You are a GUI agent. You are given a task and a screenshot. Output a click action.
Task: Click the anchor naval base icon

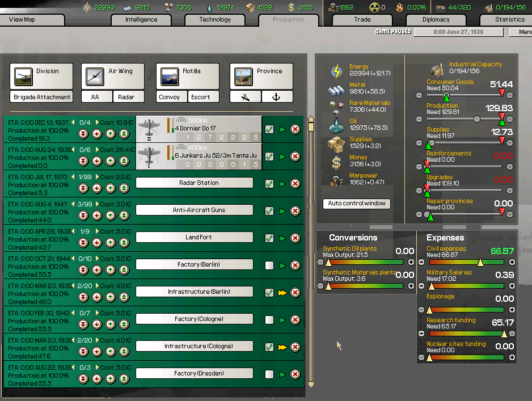(x=277, y=96)
